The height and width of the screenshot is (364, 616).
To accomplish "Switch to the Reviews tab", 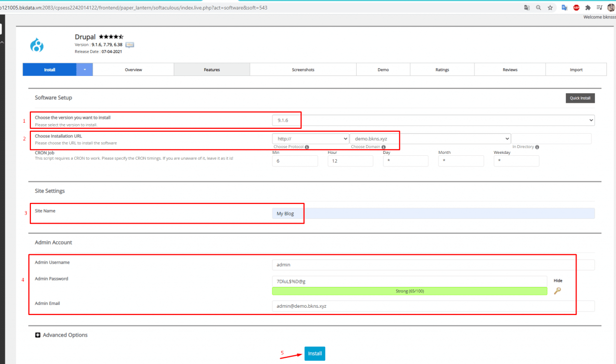I will point(510,70).
